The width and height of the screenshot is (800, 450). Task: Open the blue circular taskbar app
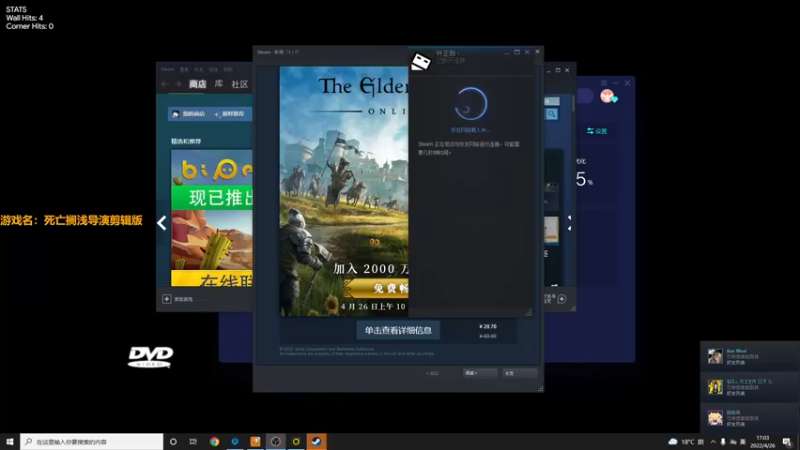pyautogui.click(x=235, y=441)
